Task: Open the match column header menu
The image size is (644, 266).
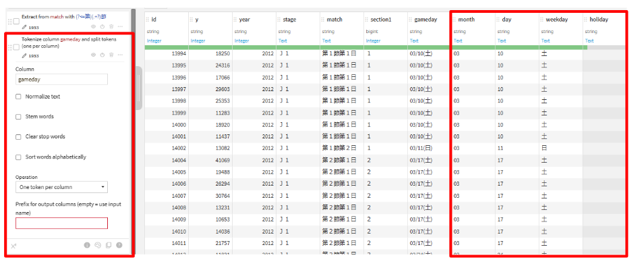Action: (334, 20)
